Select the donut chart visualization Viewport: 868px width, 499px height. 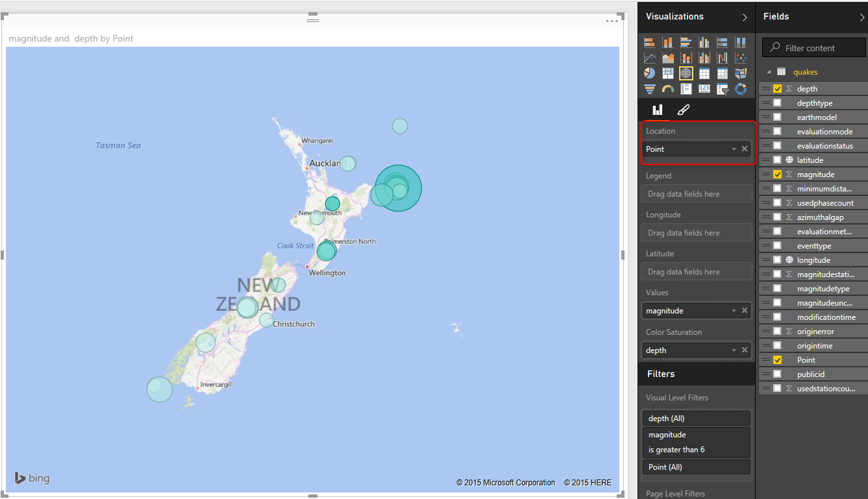point(740,89)
